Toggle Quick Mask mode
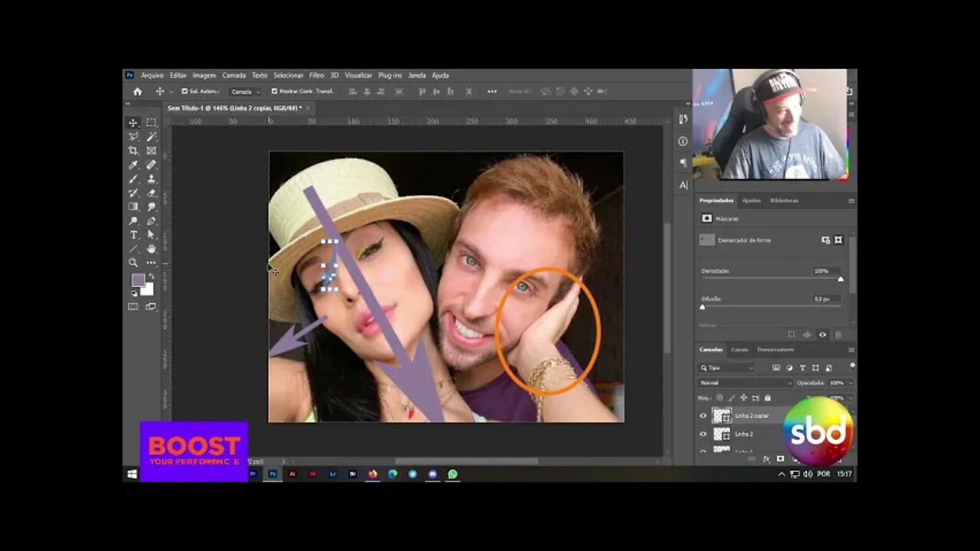This screenshot has width=980, height=551. pos(133,307)
